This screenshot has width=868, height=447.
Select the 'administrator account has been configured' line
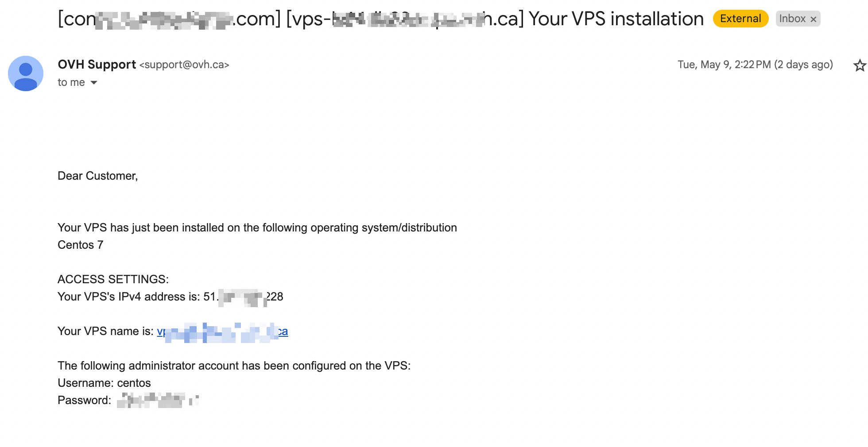point(234,366)
